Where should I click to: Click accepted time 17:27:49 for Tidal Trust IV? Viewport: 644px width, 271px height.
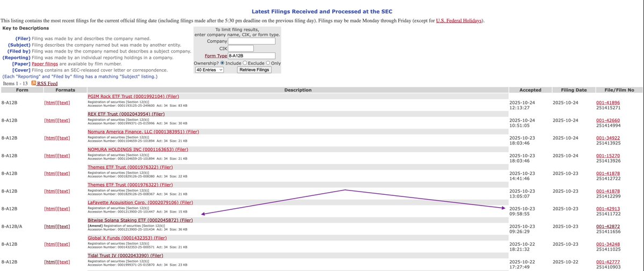519,267
